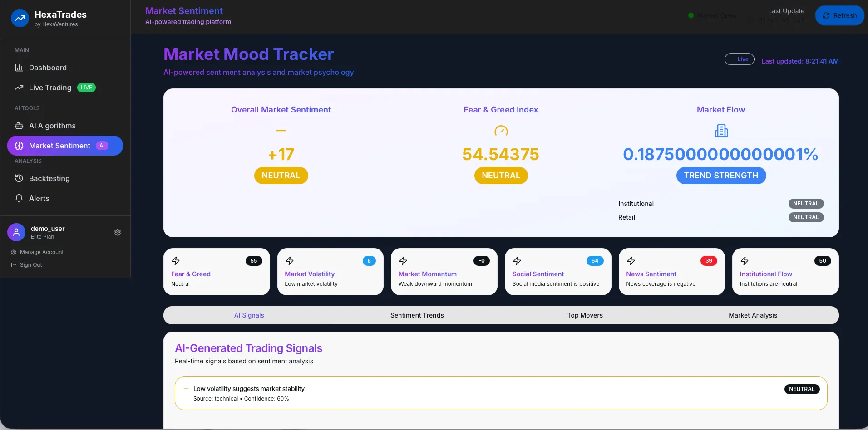The width and height of the screenshot is (868, 430).
Task: Toggle the Live status badge
Action: pyautogui.click(x=739, y=59)
